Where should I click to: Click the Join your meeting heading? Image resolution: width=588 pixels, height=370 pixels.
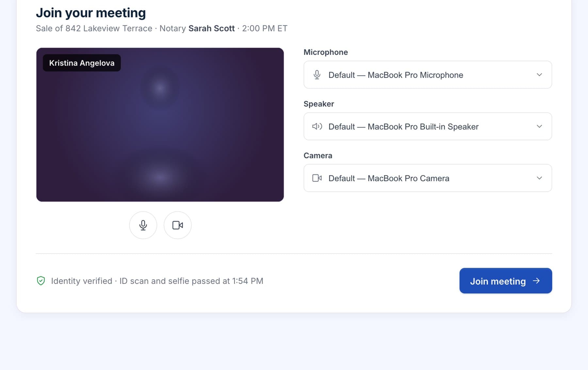point(91,13)
